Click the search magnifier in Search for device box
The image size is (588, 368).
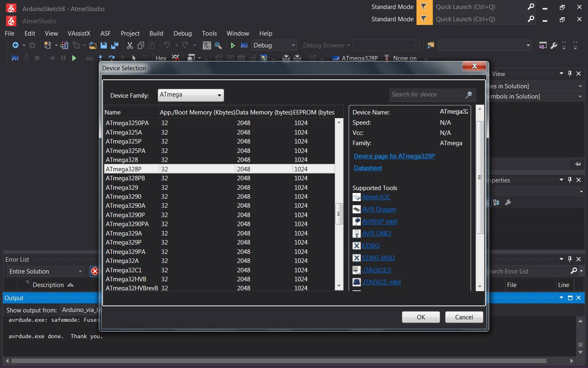click(469, 95)
